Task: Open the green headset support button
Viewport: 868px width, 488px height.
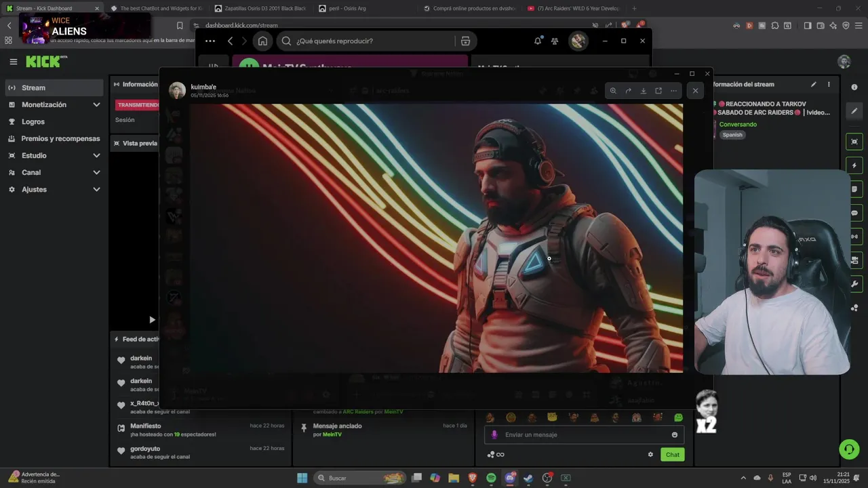Action: tap(849, 449)
